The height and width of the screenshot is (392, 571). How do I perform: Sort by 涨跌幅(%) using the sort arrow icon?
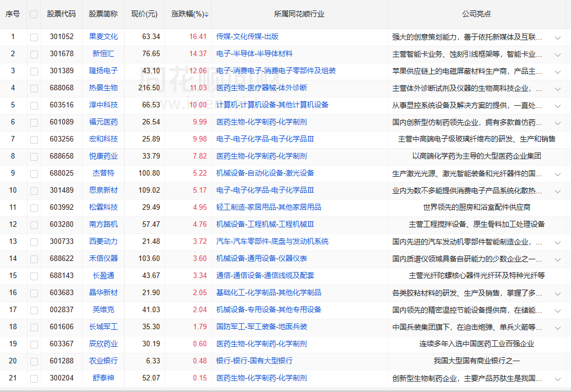point(206,14)
